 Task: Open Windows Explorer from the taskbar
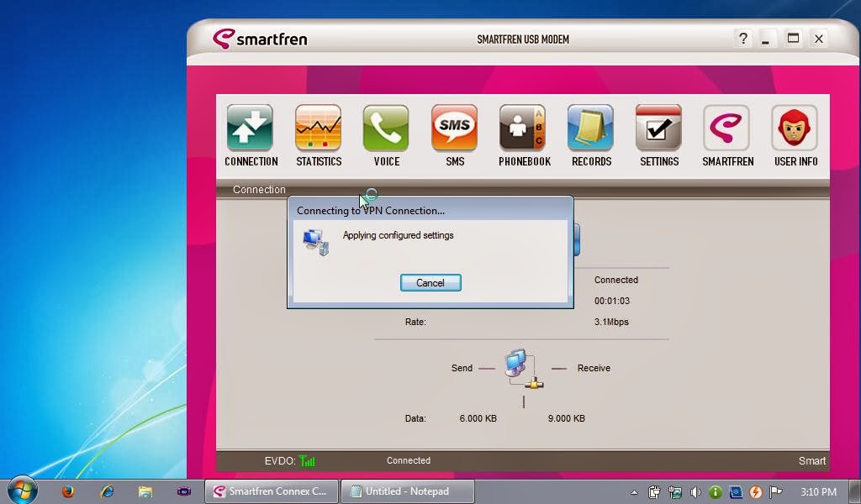145,491
